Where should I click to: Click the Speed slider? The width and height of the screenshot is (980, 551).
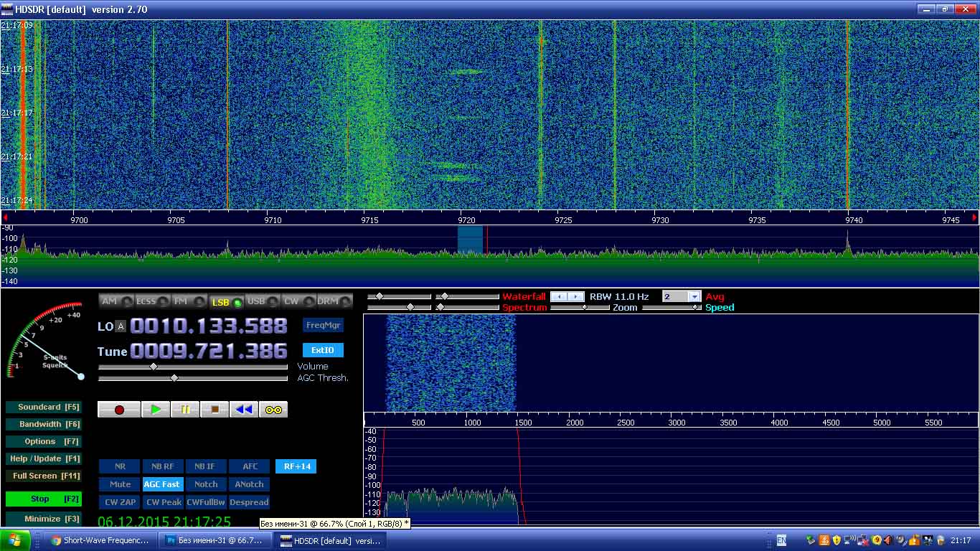click(671, 307)
